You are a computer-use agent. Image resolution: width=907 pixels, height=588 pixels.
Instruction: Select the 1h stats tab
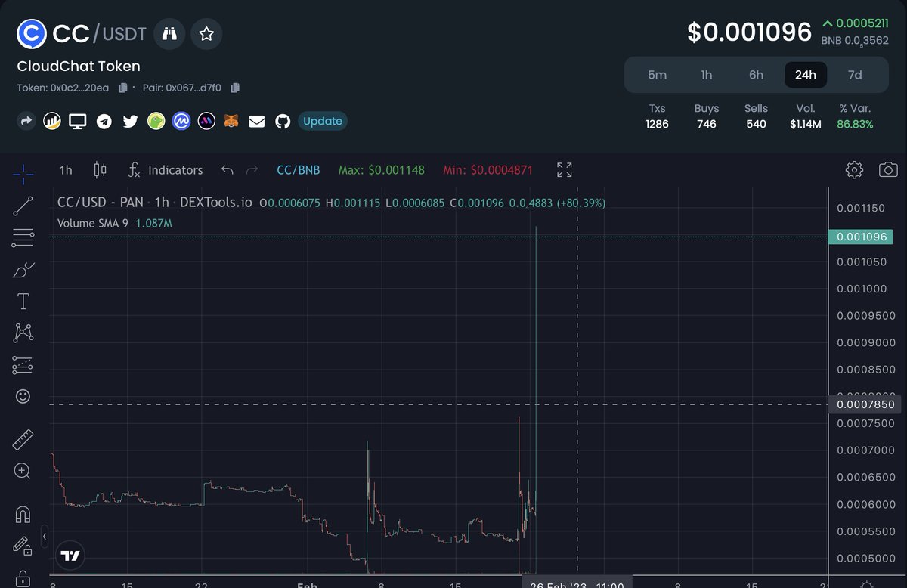(707, 75)
